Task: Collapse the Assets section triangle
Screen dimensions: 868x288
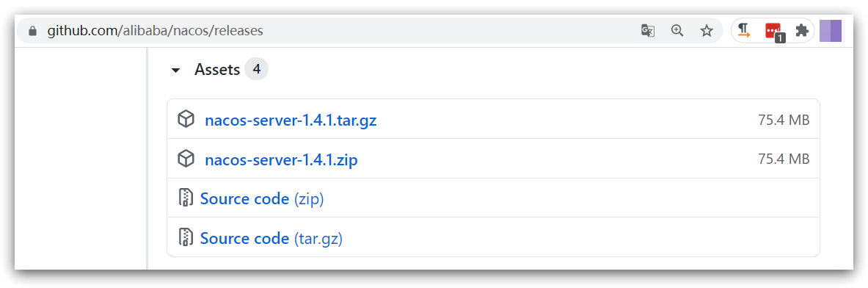Action: click(176, 71)
